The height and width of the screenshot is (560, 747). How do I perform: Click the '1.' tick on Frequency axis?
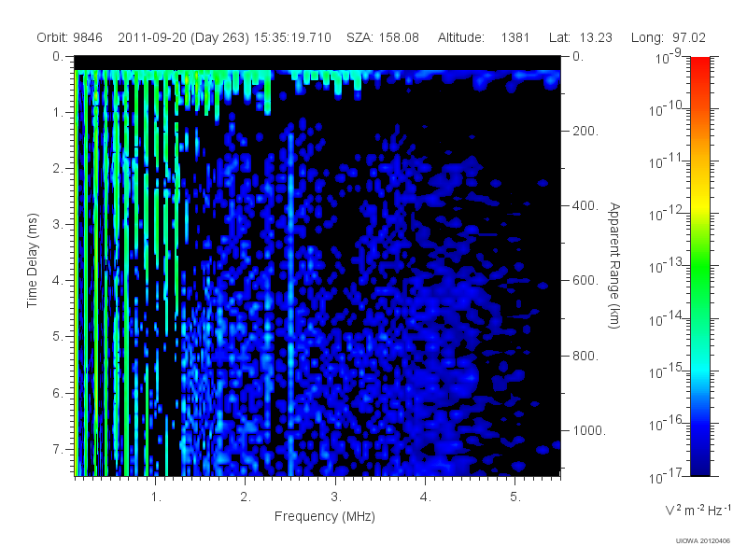click(156, 497)
